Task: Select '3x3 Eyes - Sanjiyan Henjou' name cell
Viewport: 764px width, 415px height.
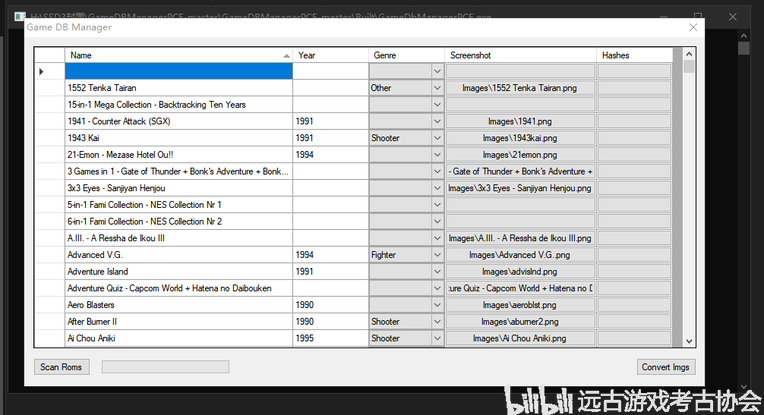Action: [x=178, y=189]
